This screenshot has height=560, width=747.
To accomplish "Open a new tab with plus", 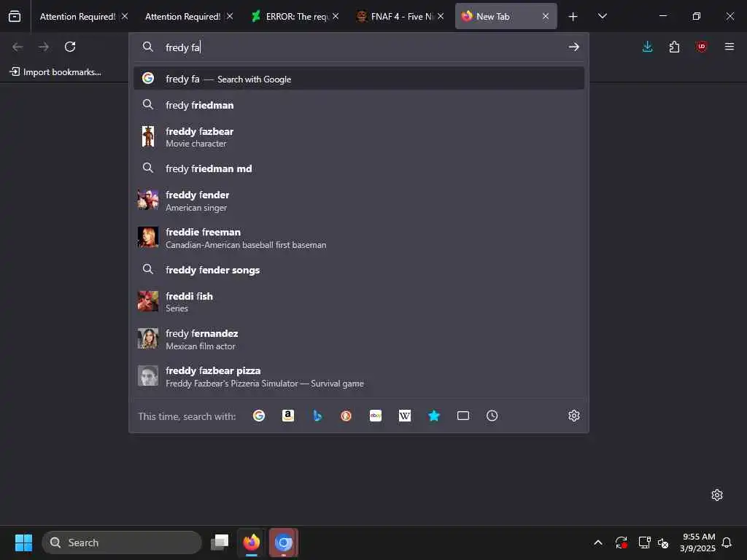I will point(573,17).
